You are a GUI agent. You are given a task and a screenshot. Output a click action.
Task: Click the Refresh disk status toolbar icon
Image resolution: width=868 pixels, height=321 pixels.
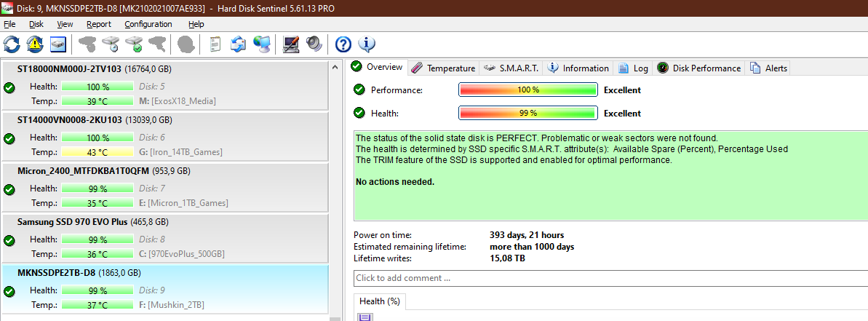click(12, 44)
